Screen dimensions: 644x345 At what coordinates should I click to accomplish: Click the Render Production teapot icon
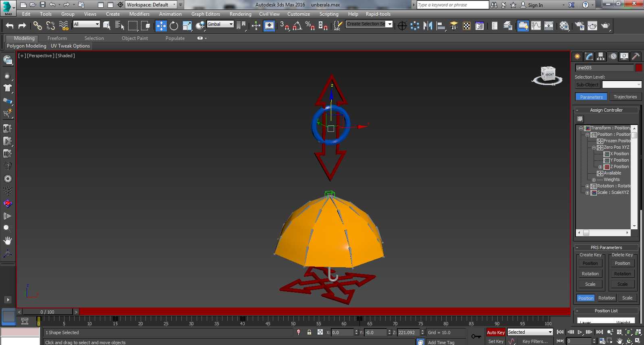point(605,26)
